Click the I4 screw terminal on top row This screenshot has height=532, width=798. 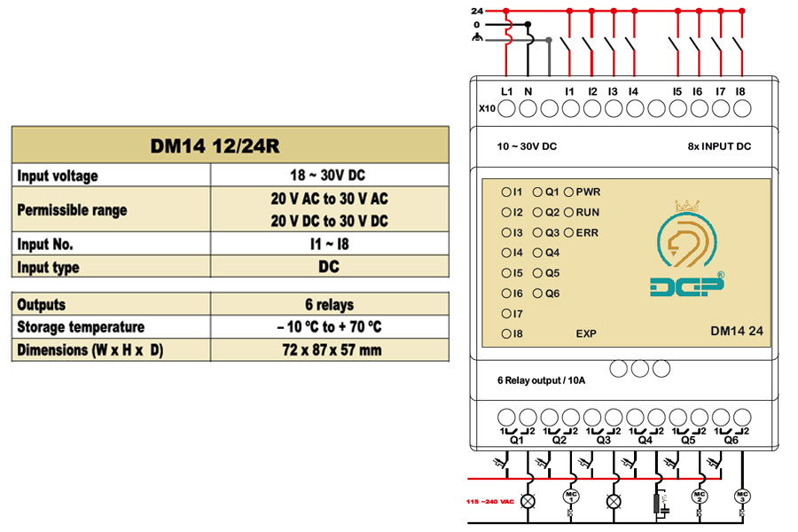tap(635, 108)
